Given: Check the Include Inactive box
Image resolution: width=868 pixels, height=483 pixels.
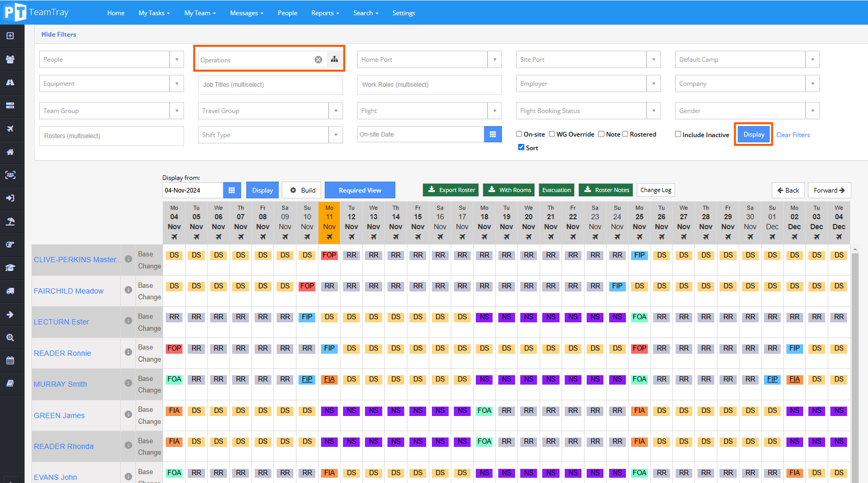Looking at the screenshot, I should [678, 134].
